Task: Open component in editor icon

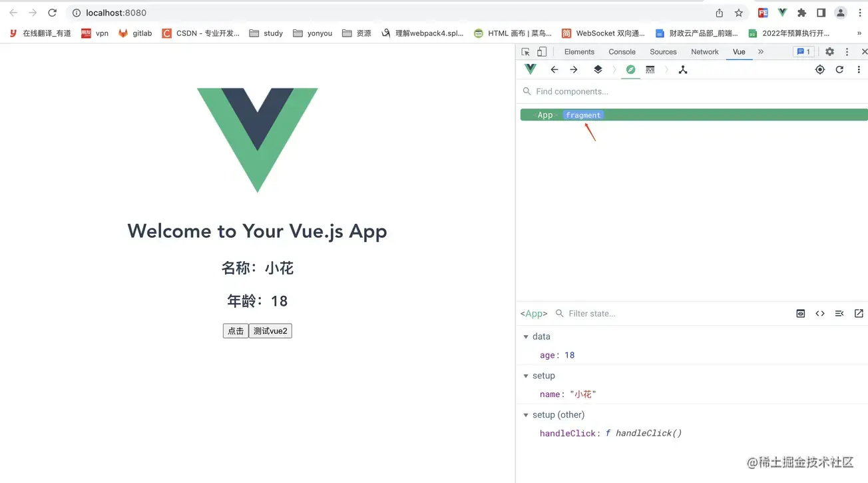Action: click(x=859, y=313)
